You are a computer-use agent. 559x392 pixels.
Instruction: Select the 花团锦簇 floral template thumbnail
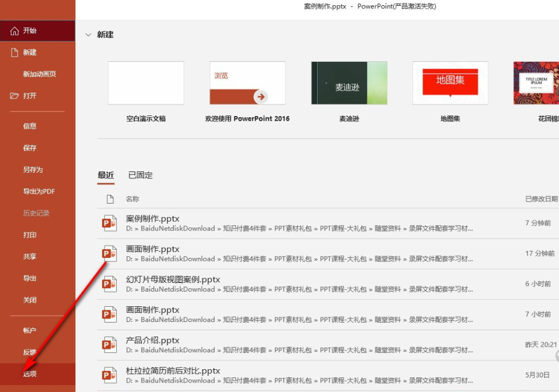(536, 83)
